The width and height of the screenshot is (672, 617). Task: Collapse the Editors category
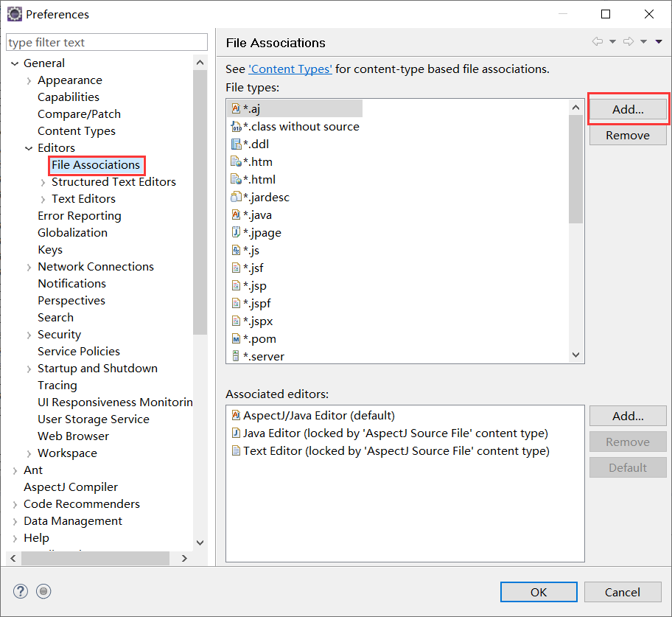tap(27, 147)
